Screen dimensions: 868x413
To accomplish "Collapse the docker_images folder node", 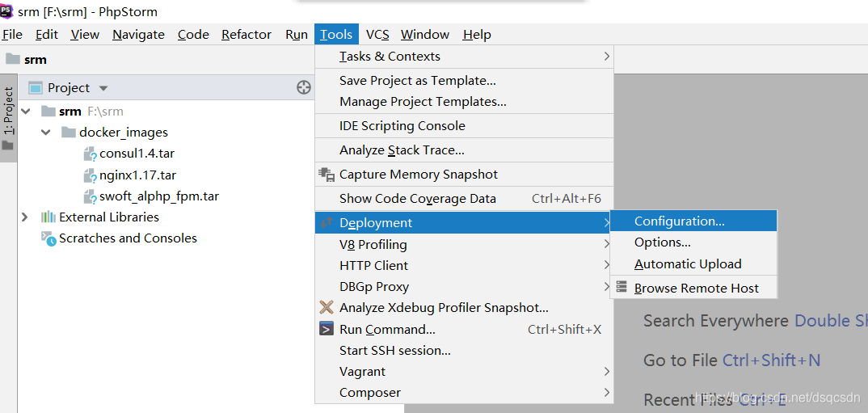I will pyautogui.click(x=47, y=133).
